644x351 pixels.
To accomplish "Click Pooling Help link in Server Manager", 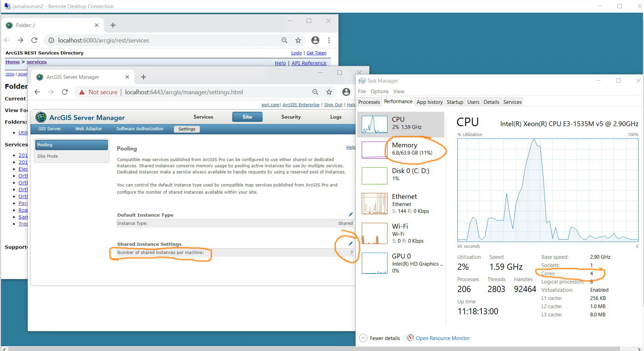I will 350,147.
